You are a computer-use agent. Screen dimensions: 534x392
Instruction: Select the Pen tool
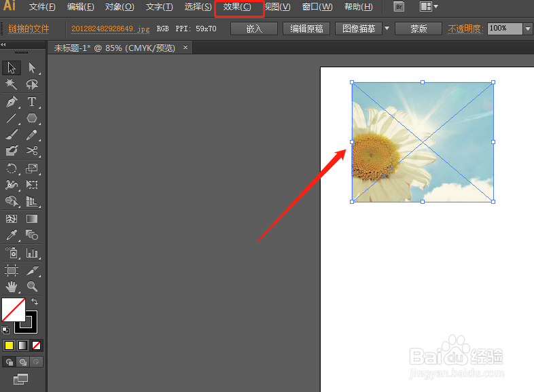[12, 102]
